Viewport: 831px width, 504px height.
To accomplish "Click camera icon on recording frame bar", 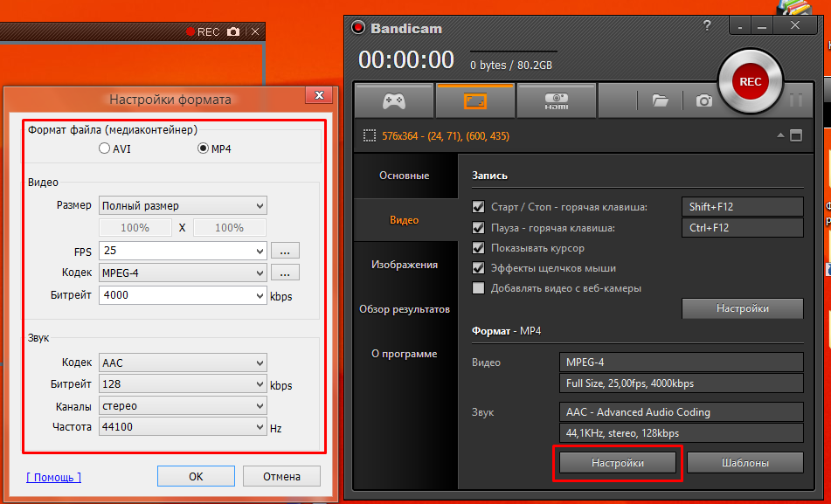I will pos(233,31).
